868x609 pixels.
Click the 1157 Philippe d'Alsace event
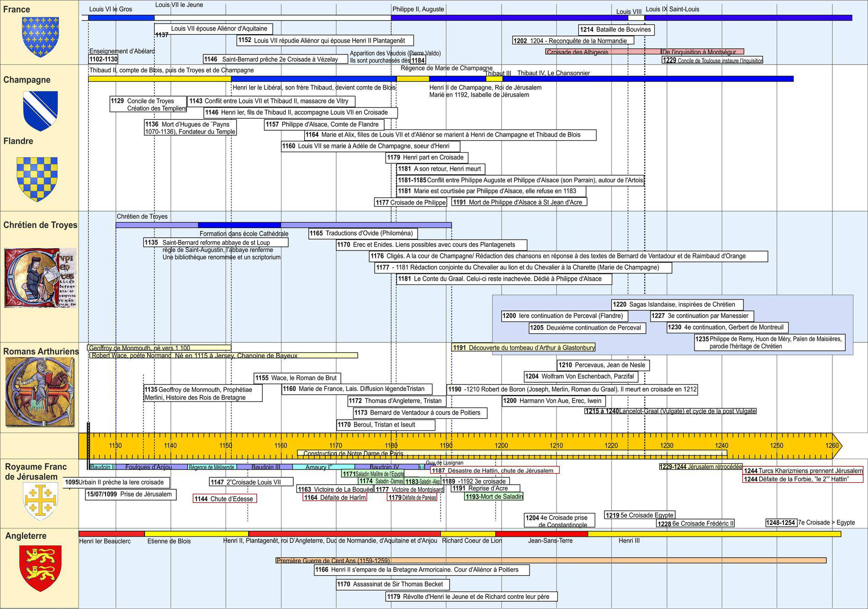[324, 124]
